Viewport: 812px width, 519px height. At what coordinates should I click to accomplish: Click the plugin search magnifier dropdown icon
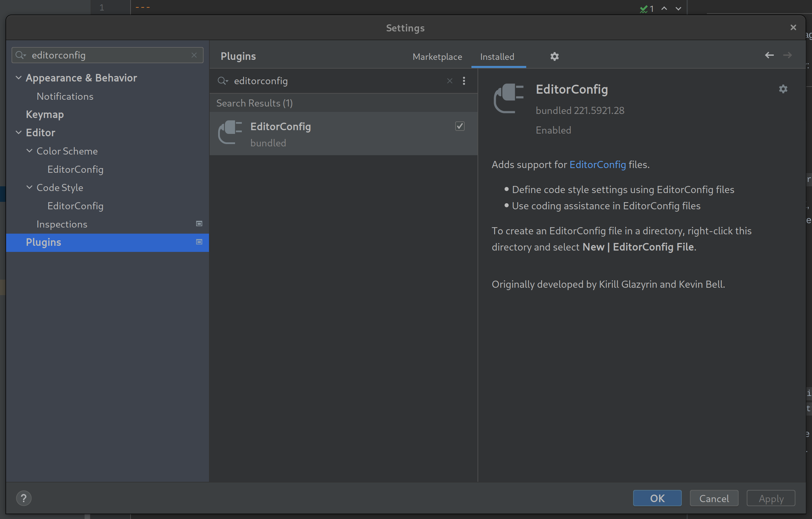pos(223,81)
